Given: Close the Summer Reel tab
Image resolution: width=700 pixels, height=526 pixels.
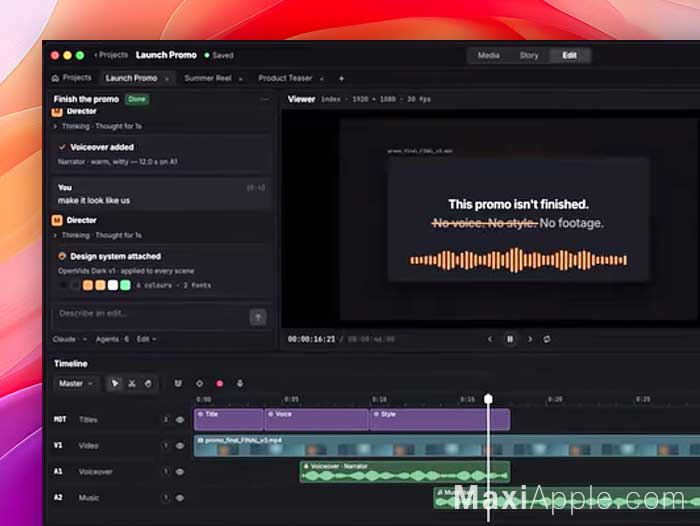Looking at the screenshot, I should (241, 79).
